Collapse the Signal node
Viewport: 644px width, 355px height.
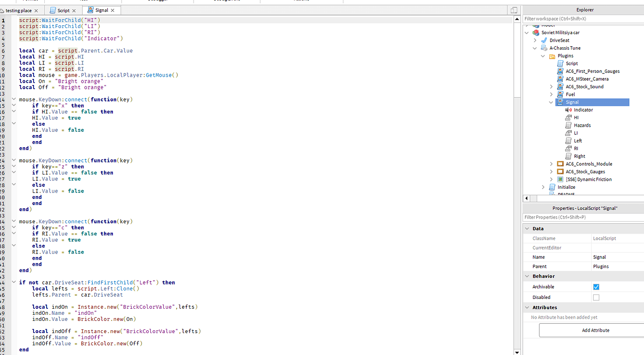[x=551, y=102]
